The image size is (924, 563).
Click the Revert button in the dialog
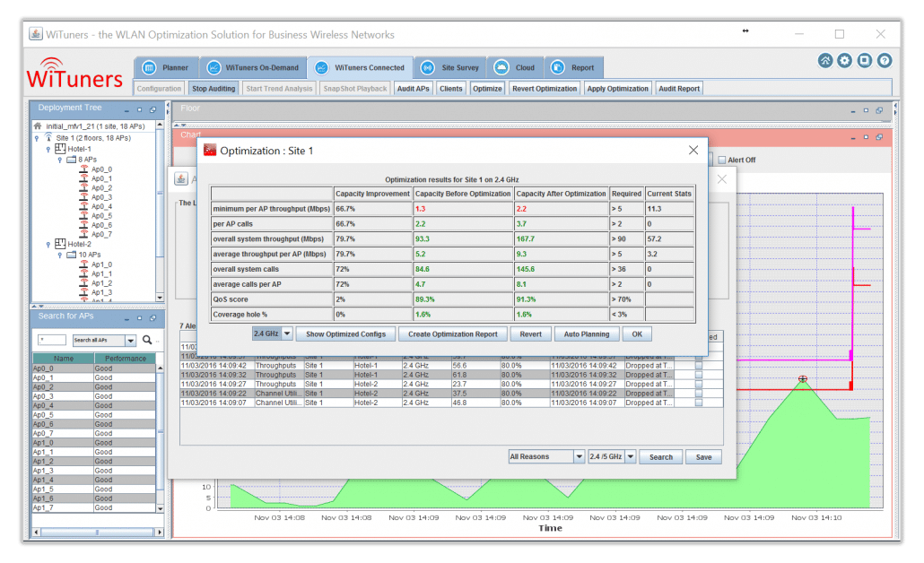pos(530,333)
